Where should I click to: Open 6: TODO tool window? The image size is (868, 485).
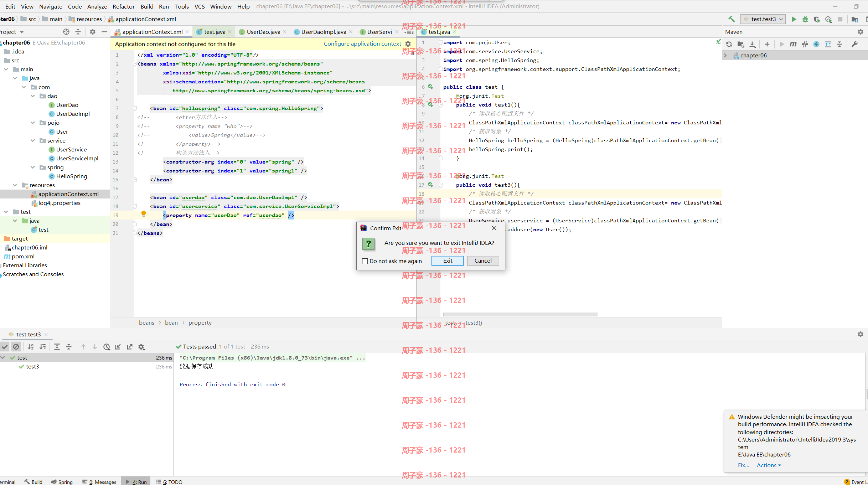[x=169, y=481]
